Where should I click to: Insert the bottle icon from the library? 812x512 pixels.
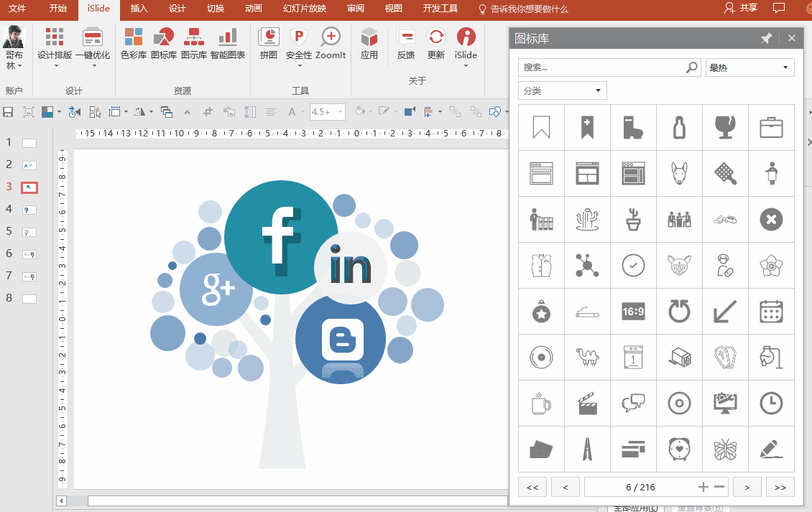tap(680, 127)
